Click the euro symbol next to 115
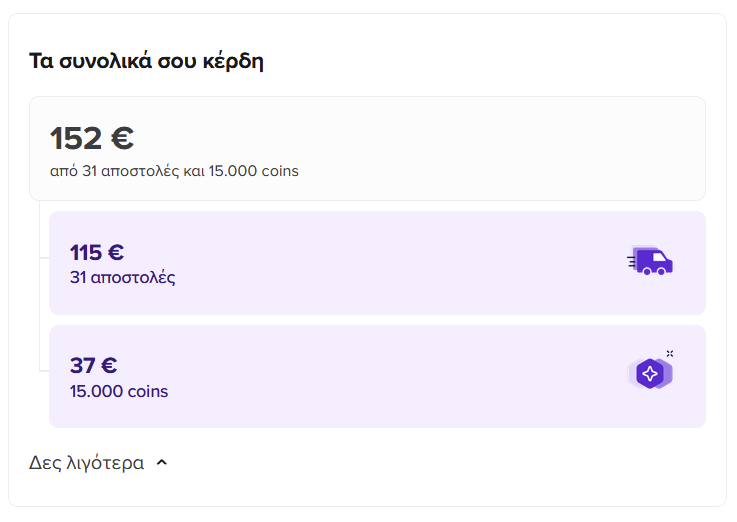Image resolution: width=737 pixels, height=522 pixels. pyautogui.click(x=116, y=252)
